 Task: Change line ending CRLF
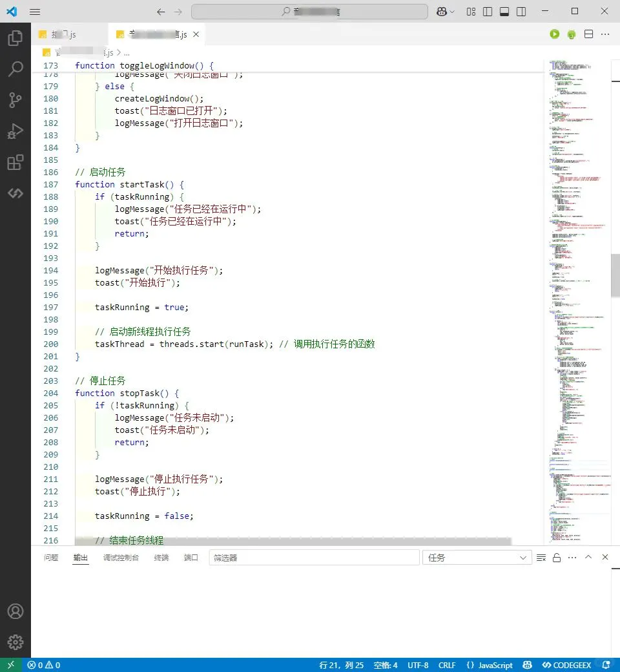[447, 665]
